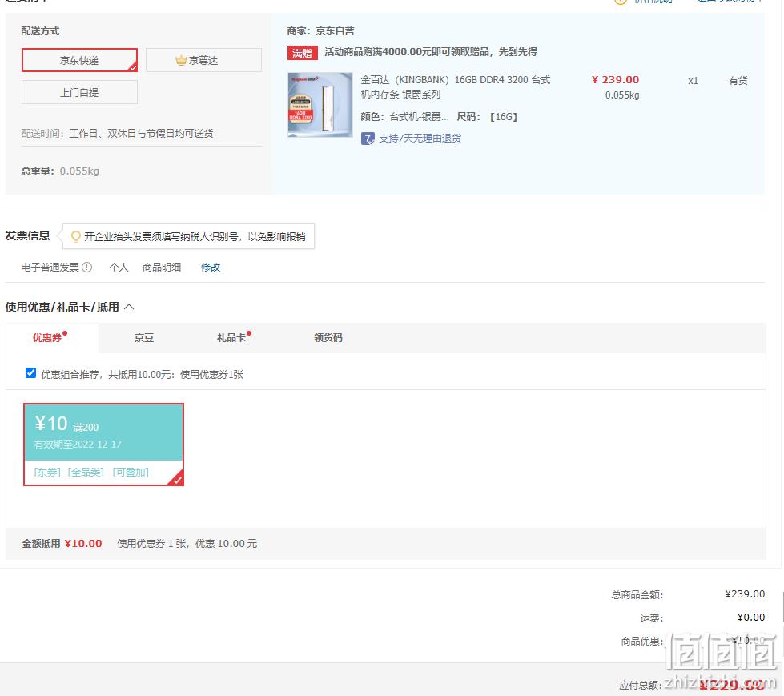The height and width of the screenshot is (696, 784).
Task: Click the 尺码:【16G】 attribute text
Action: (x=487, y=117)
